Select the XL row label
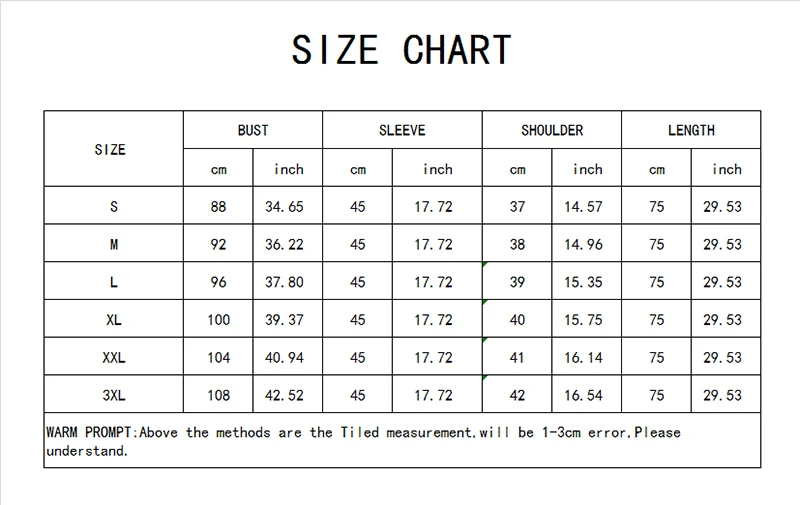Screen dimensions: 800x505 pyautogui.click(x=114, y=320)
